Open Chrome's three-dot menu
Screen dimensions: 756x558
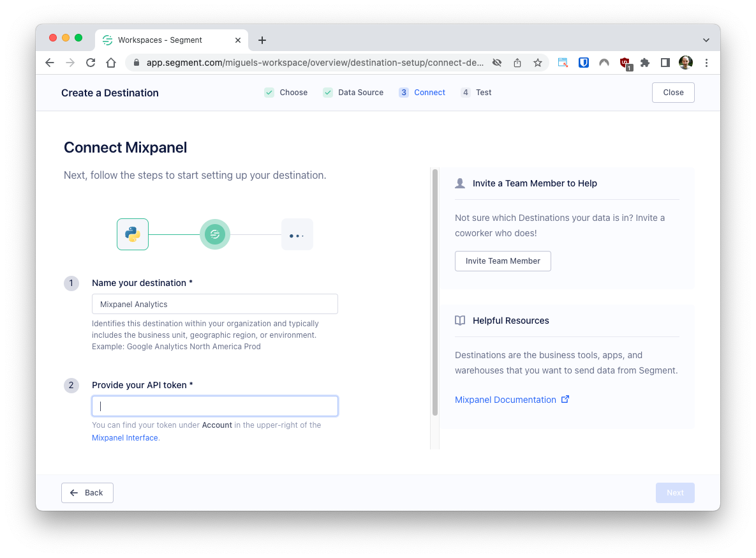click(x=706, y=63)
